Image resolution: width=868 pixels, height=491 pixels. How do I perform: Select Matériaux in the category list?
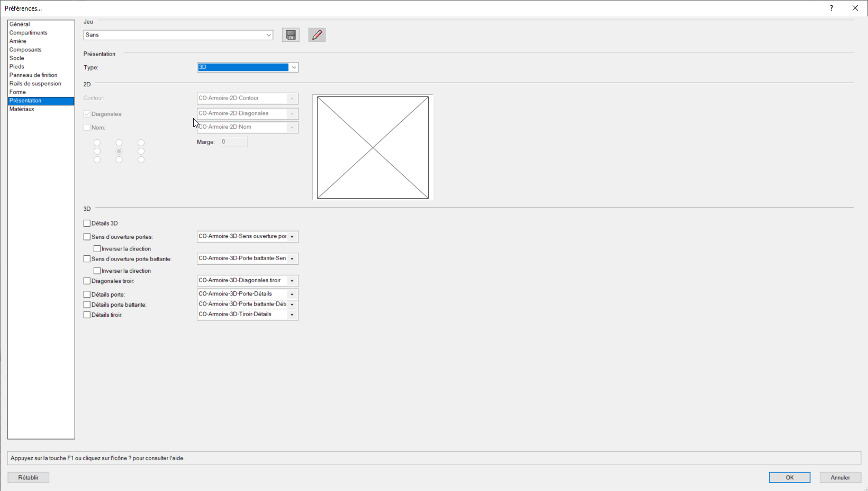(x=23, y=109)
